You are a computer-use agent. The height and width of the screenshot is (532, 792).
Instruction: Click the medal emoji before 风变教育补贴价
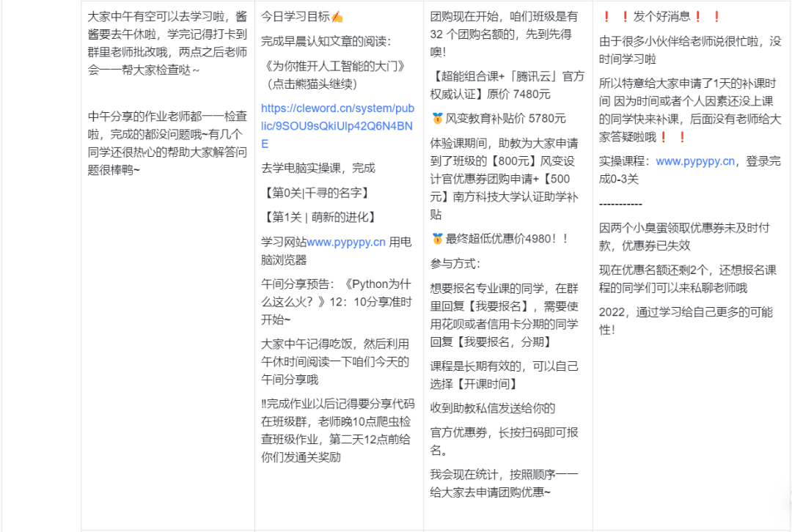click(437, 119)
